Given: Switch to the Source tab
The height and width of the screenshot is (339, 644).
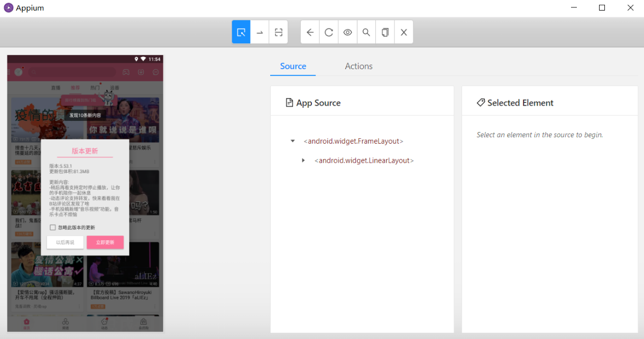Looking at the screenshot, I should (x=293, y=66).
